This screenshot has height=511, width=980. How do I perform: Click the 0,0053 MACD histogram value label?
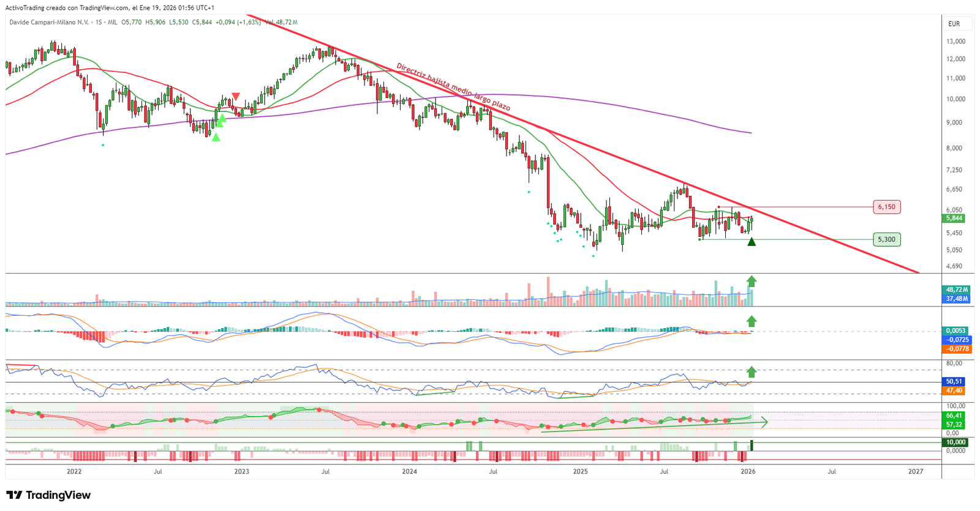956,330
